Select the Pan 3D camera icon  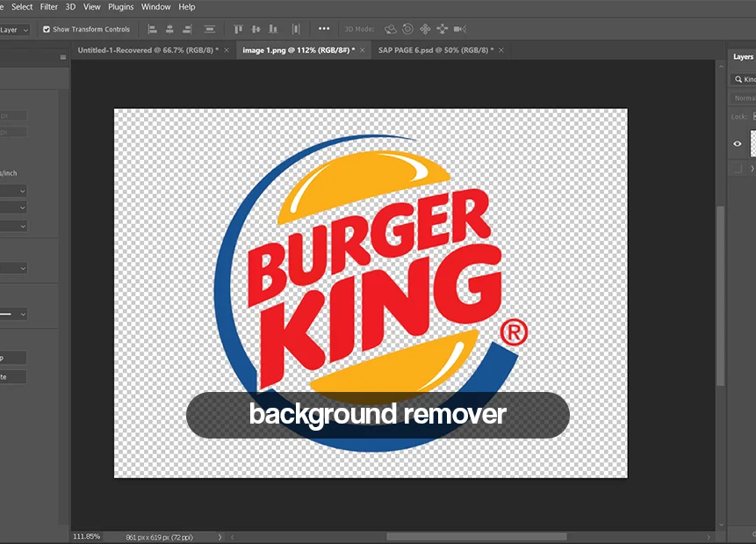point(424,29)
